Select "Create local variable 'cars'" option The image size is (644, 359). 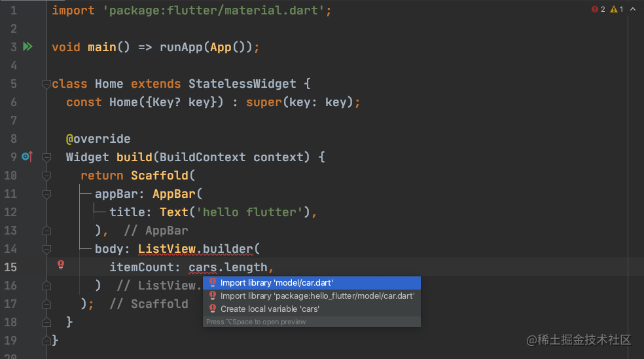pos(270,309)
